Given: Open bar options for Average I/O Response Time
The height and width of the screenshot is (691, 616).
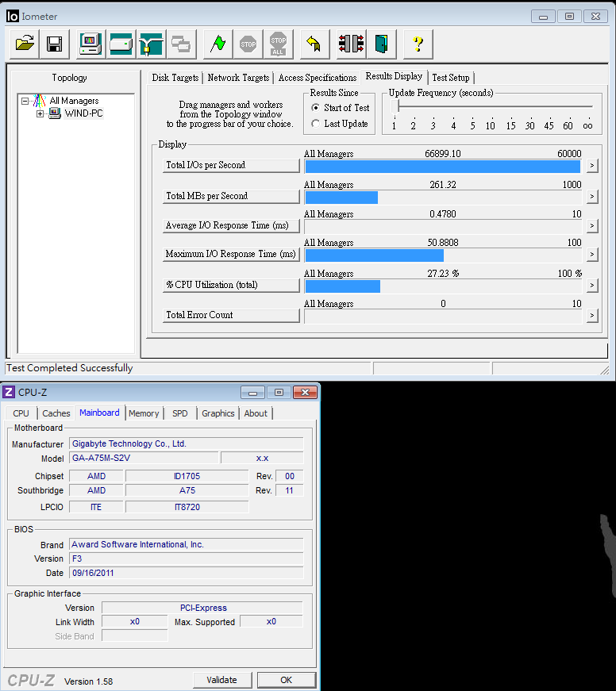Looking at the screenshot, I should [592, 226].
